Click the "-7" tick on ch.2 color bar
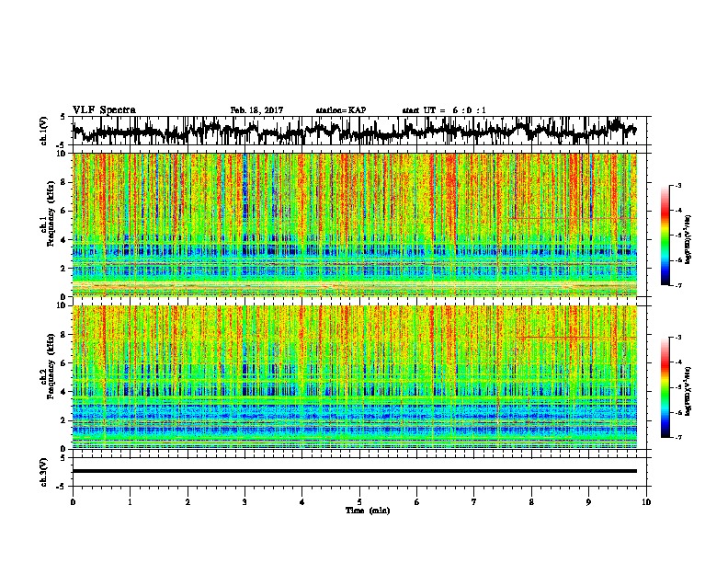Viewport: 728px width, 563px height. point(677,438)
